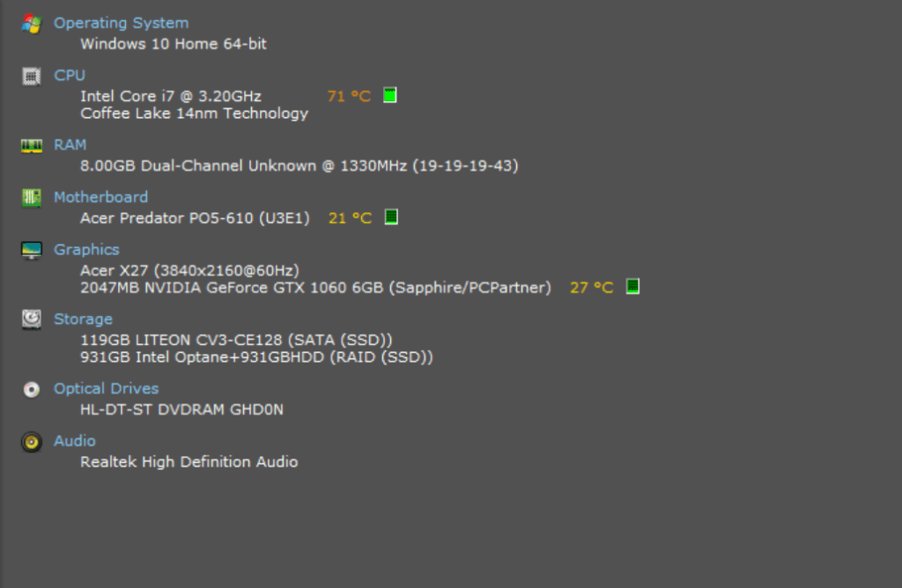
Task: Open the RAM section heading
Action: pos(70,144)
